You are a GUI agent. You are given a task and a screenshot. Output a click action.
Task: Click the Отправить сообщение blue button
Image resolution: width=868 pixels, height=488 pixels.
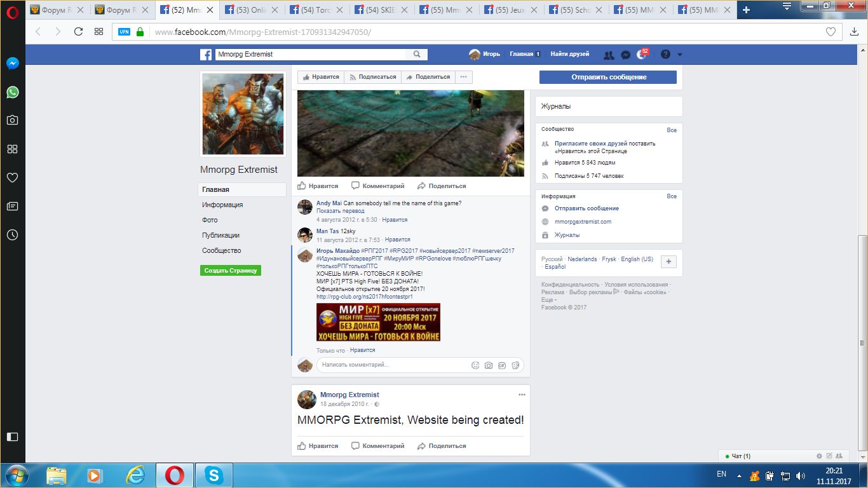pyautogui.click(x=608, y=77)
